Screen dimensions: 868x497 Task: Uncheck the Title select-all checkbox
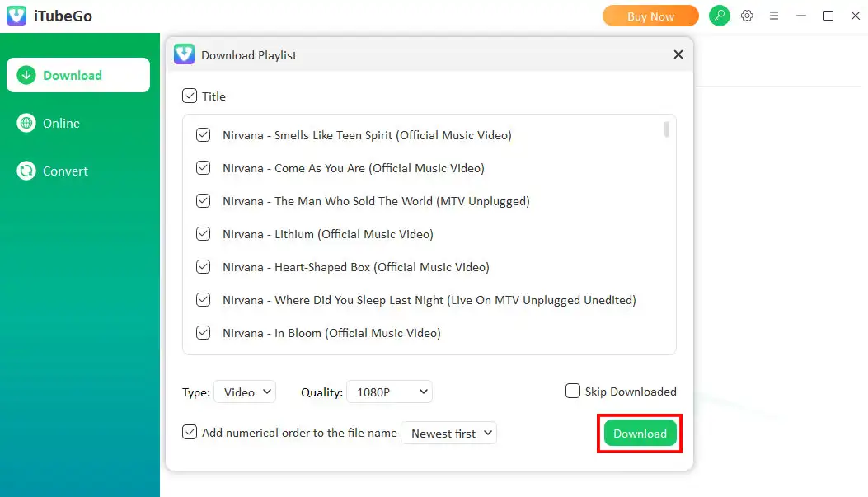click(190, 96)
